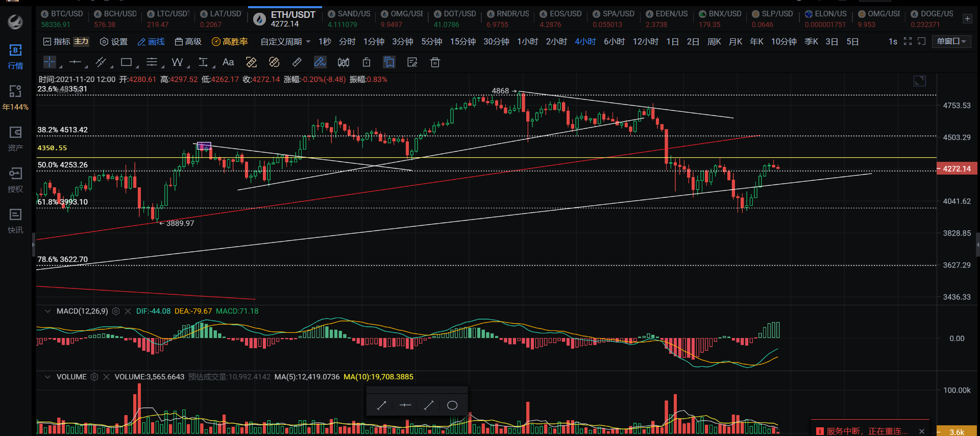Open 资产 assets in left sidebar

(15, 139)
